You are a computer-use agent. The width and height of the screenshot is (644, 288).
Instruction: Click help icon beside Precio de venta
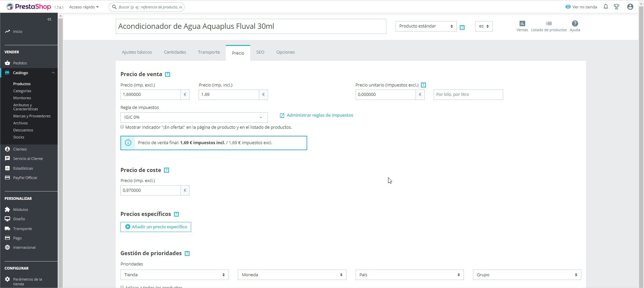pyautogui.click(x=168, y=74)
